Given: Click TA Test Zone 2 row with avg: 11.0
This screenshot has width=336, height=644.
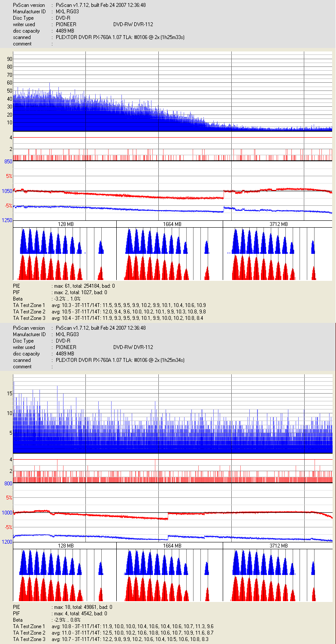Looking at the screenshot, I should 113,633.
